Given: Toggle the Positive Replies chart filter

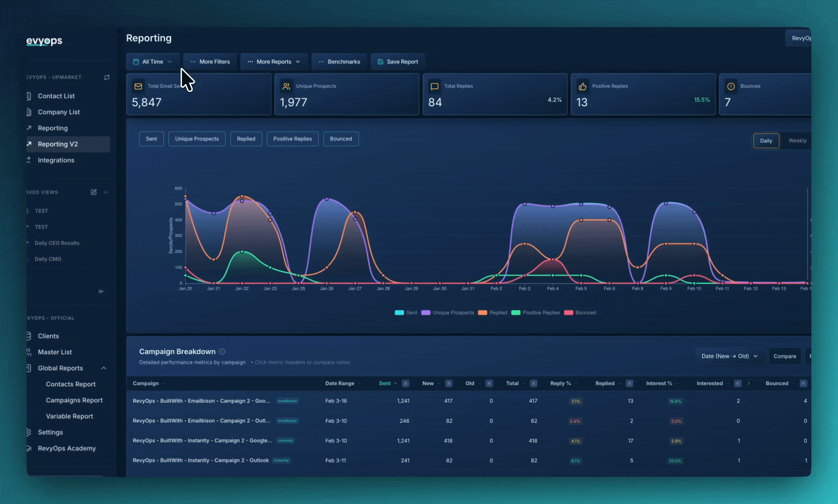Looking at the screenshot, I should tap(293, 139).
